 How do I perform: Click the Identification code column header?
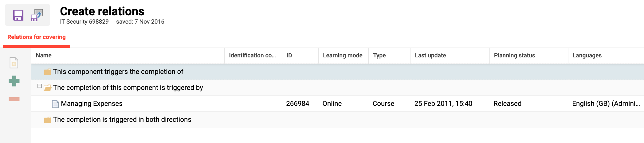252,56
